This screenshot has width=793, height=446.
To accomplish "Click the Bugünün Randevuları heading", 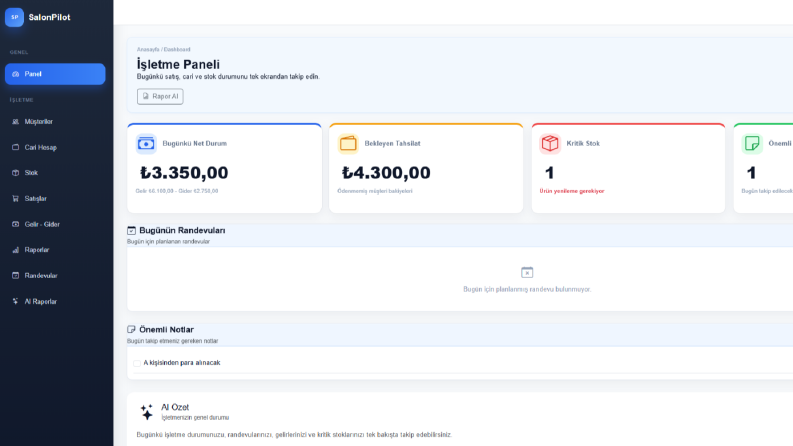I will pyautogui.click(x=182, y=231).
